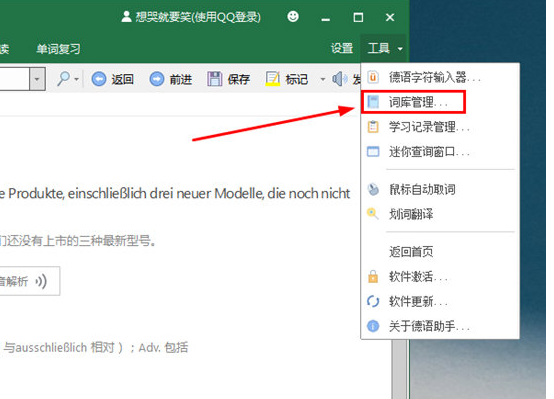This screenshot has height=399, width=554.
Task: Expand the magnifier search options arrow
Action: tap(76, 79)
